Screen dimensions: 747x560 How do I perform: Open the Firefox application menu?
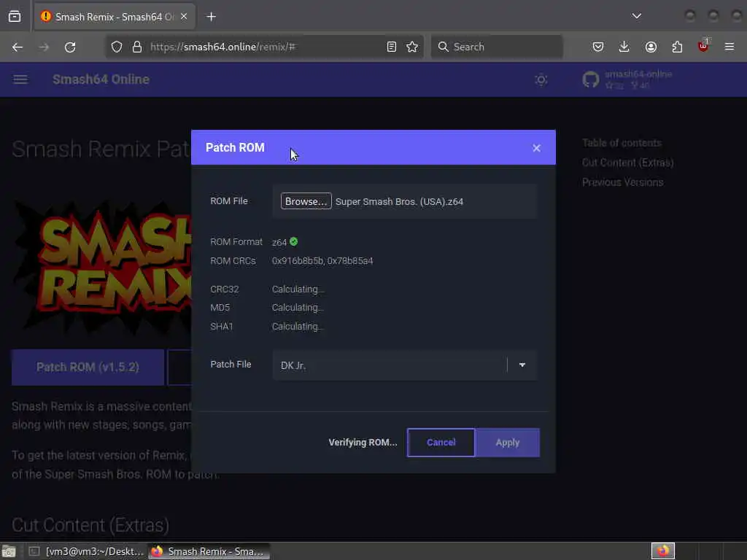(x=729, y=47)
